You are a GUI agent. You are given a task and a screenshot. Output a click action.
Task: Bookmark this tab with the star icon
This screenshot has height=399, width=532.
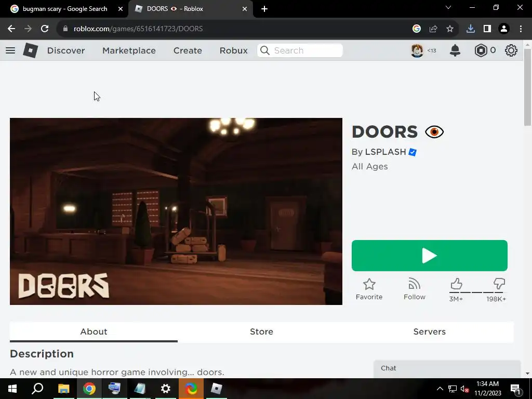[x=450, y=29]
